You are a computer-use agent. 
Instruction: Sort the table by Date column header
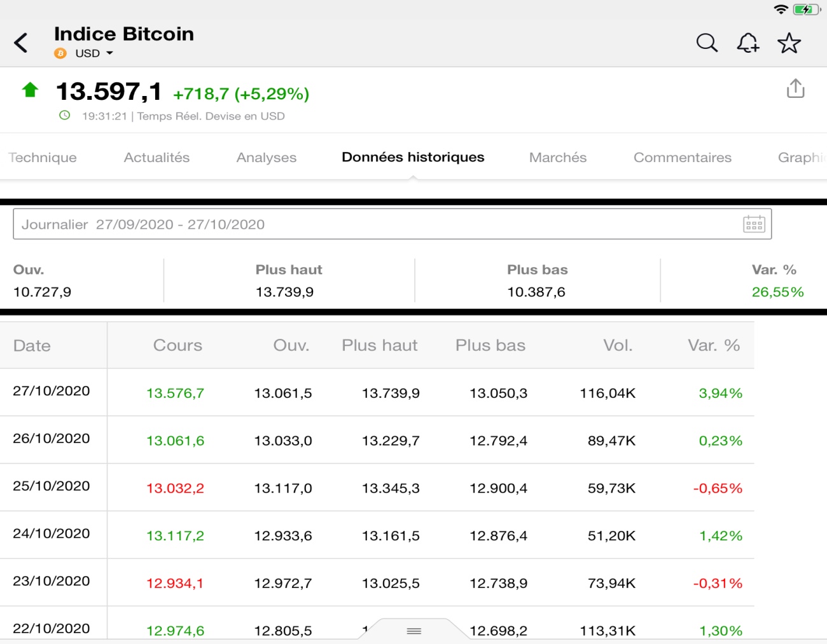coord(32,346)
